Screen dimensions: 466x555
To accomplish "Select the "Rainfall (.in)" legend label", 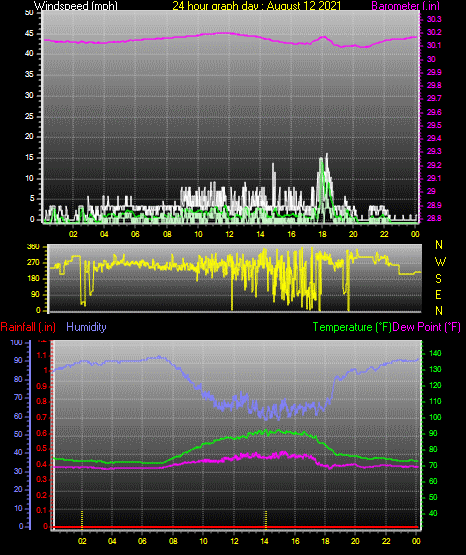I will [x=28, y=327].
